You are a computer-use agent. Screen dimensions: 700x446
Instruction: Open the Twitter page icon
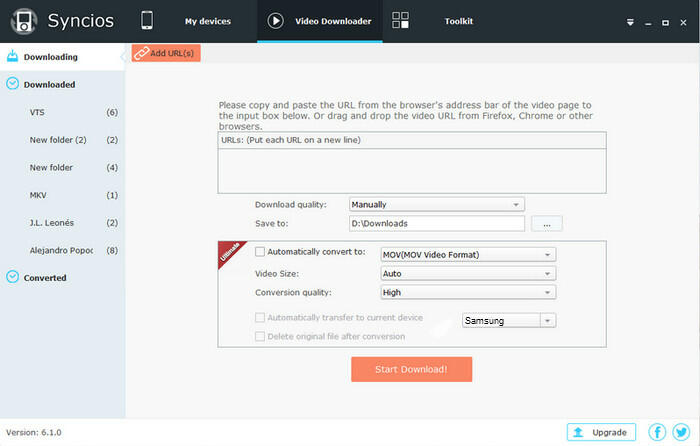(681, 432)
